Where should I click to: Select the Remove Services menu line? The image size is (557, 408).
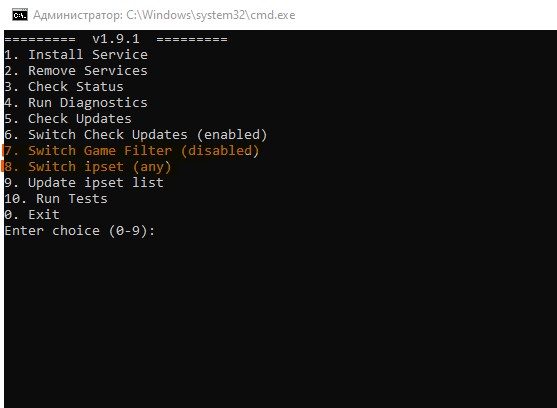[76, 71]
